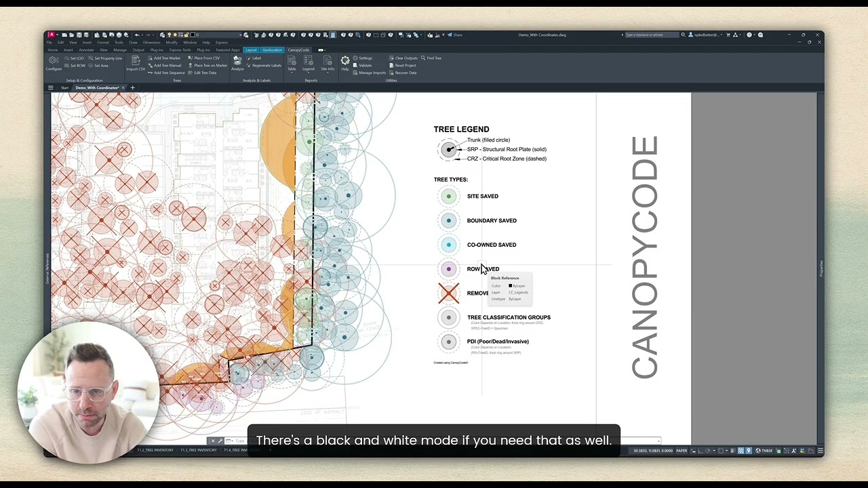The image size is (868, 488).
Task: Select the BOUNDARY SAVED legend label
Action: click(x=492, y=220)
